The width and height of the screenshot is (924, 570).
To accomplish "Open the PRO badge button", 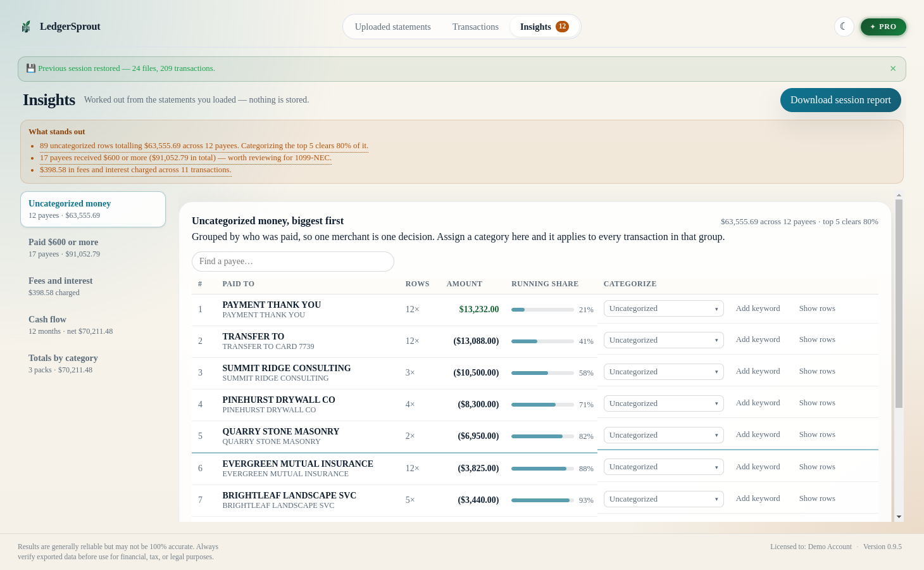I will (x=883, y=27).
